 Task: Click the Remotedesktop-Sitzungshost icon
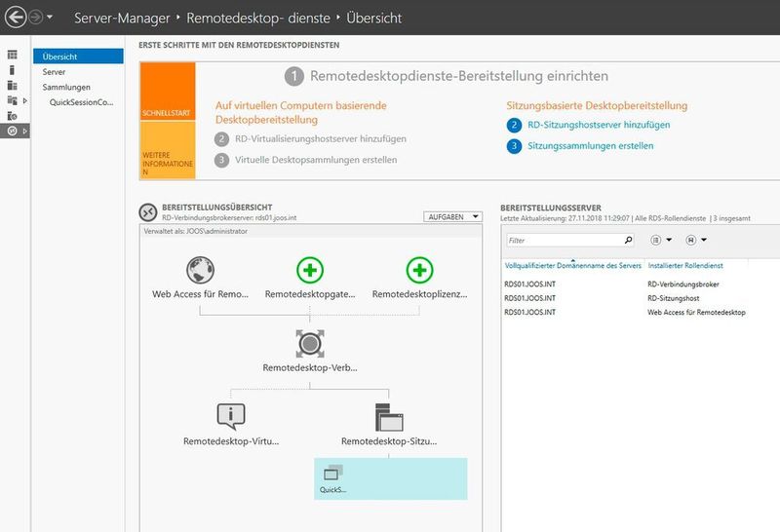(389, 417)
